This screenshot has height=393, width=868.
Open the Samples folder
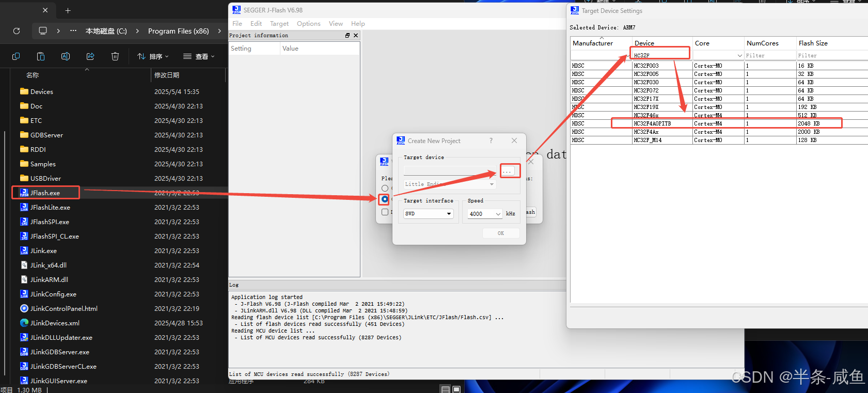pyautogui.click(x=38, y=164)
